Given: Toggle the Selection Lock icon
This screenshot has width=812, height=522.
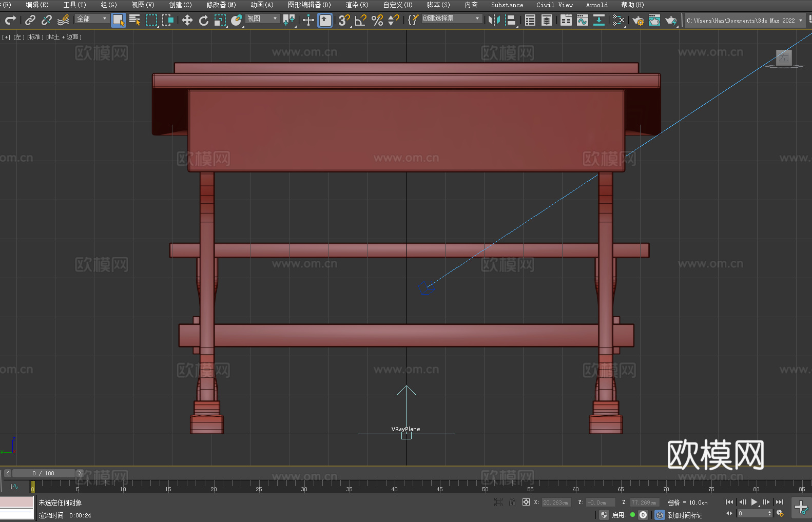Looking at the screenshot, I should (x=512, y=502).
